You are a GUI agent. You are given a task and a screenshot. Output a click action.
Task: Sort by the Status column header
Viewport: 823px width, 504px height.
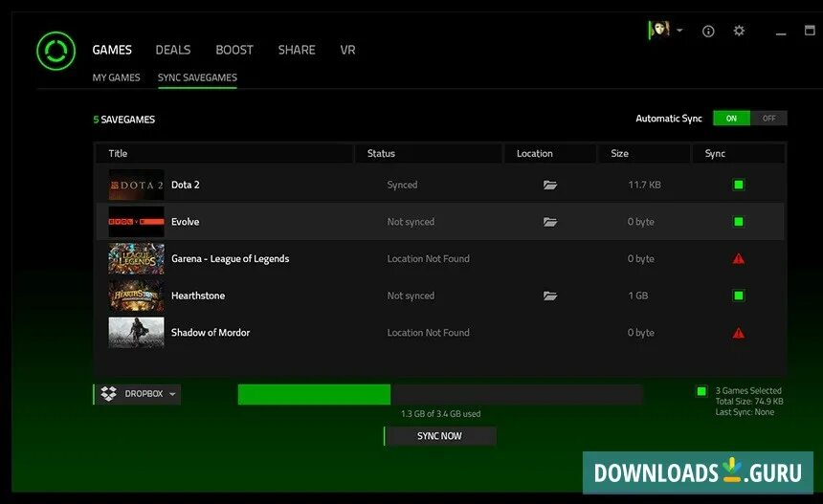point(429,154)
